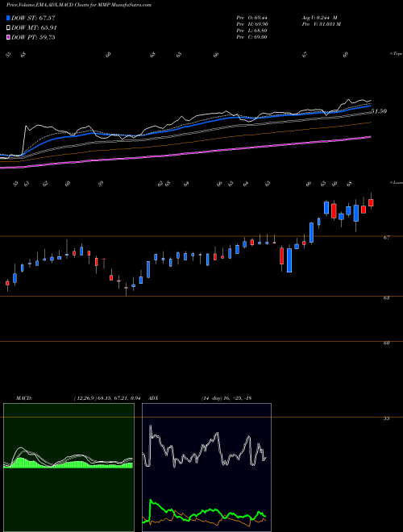Click the 51.50 label beside the EMA lines
The height and width of the screenshot is (532, 403).
(x=379, y=111)
